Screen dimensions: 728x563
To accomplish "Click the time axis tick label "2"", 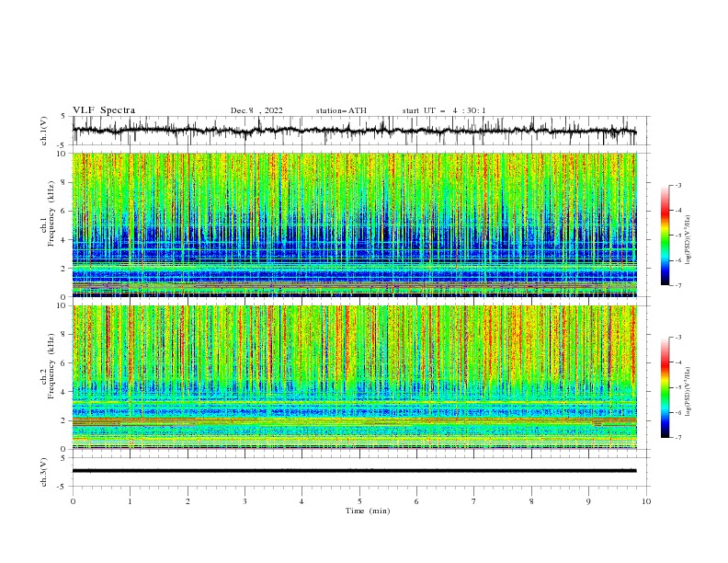I will pyautogui.click(x=188, y=501).
